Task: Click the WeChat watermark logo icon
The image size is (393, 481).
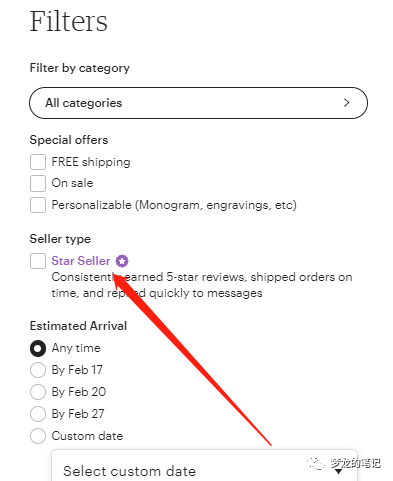Action: [315, 464]
